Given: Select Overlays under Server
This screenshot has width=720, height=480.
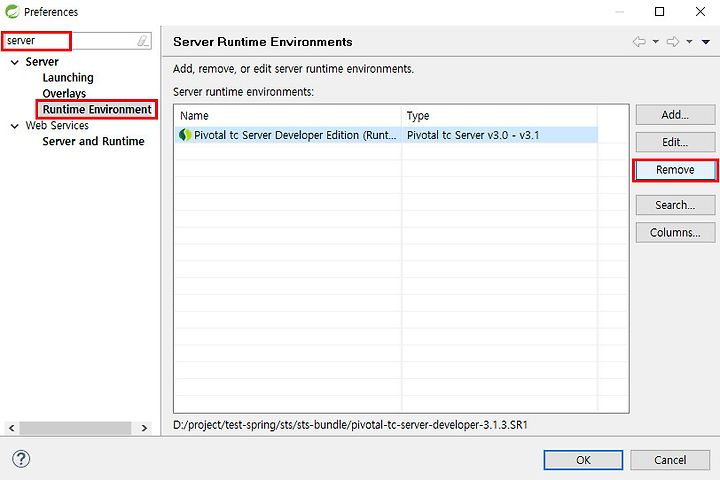Looking at the screenshot, I should [64, 93].
